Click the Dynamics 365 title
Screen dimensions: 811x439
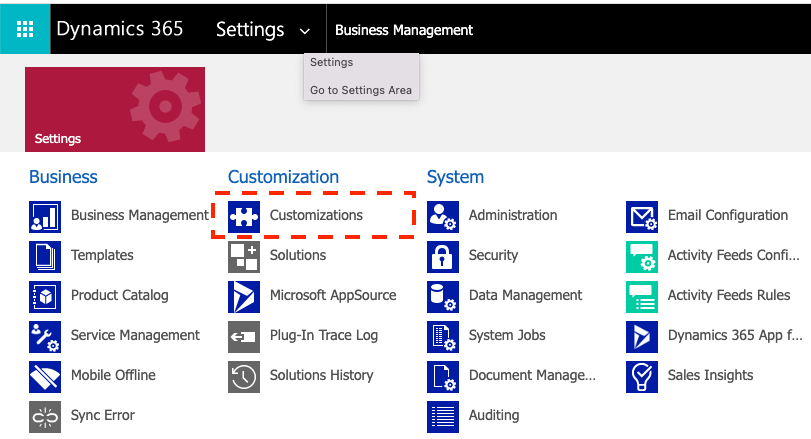(x=120, y=29)
